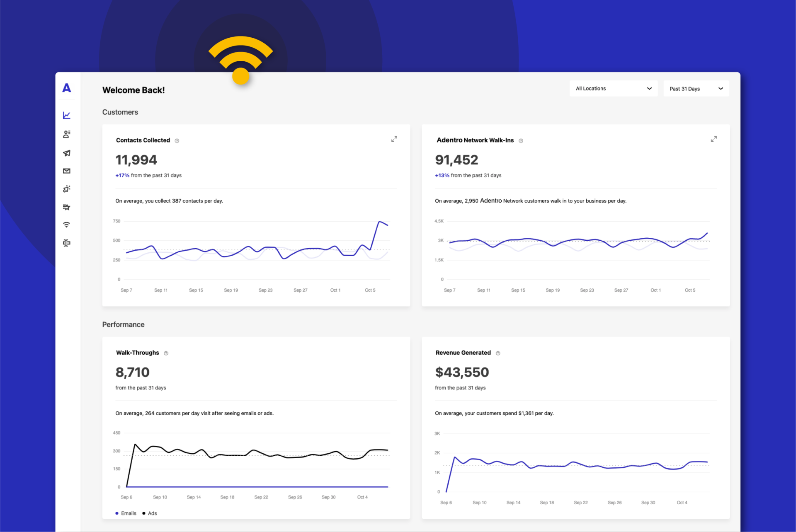Image resolution: width=796 pixels, height=532 pixels.
Task: Open the analytics chart sidebar icon
Action: pyautogui.click(x=66, y=115)
